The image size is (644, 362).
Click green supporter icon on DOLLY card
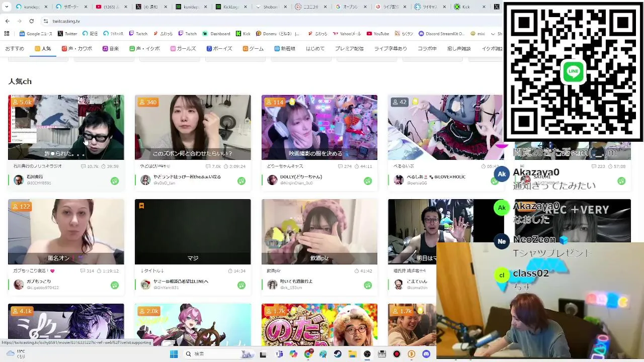(368, 181)
